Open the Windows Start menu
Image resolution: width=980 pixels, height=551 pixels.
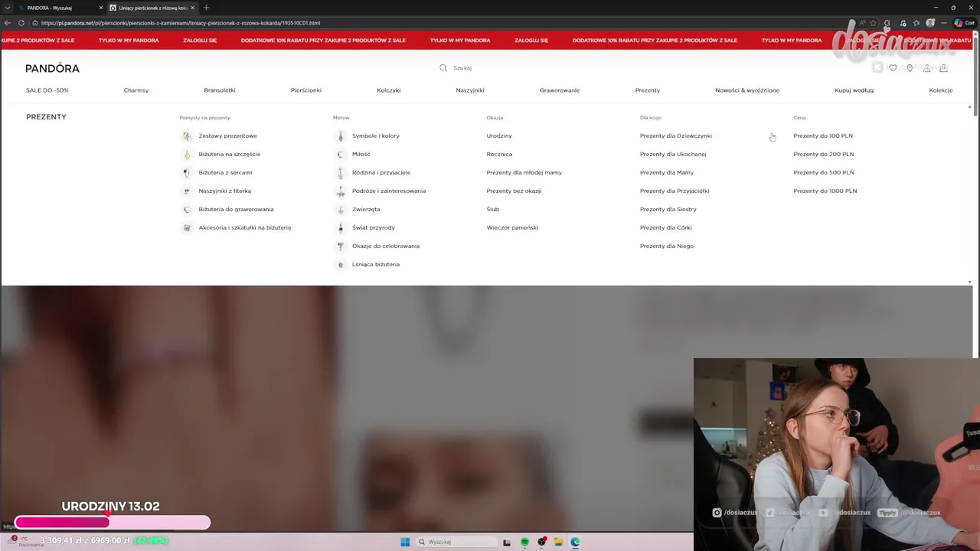tap(405, 542)
